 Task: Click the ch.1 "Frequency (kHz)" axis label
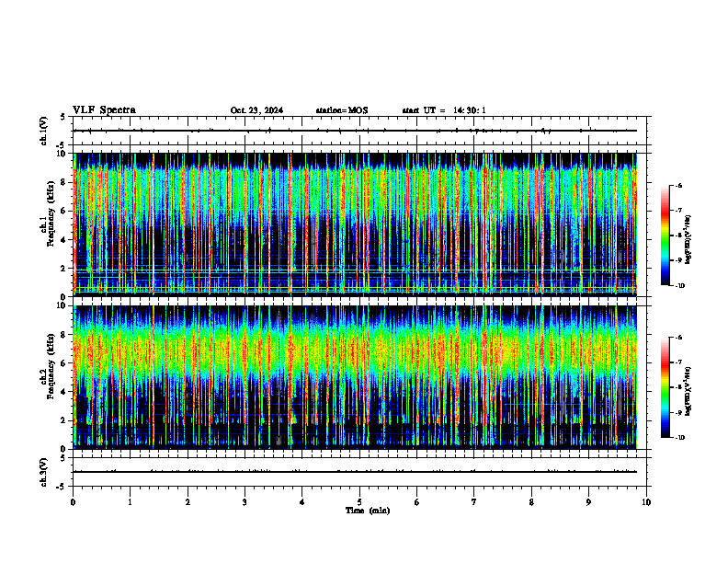(x=49, y=214)
